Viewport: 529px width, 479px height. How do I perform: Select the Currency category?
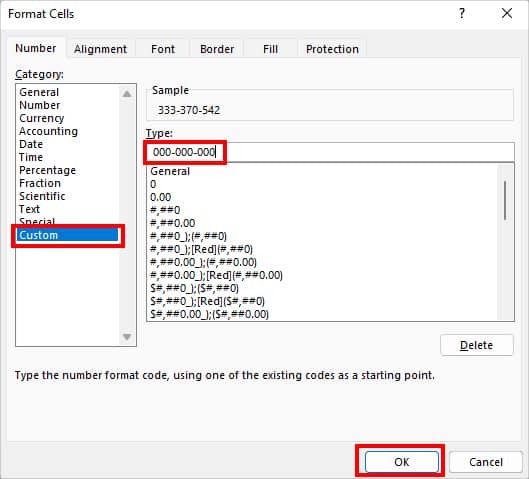pos(41,118)
